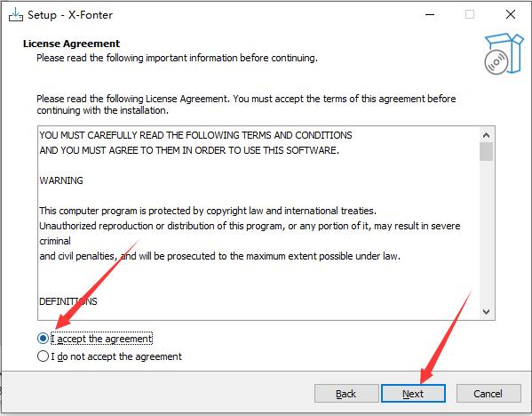
Task: Click the software box and disc icon
Action: pos(504,53)
